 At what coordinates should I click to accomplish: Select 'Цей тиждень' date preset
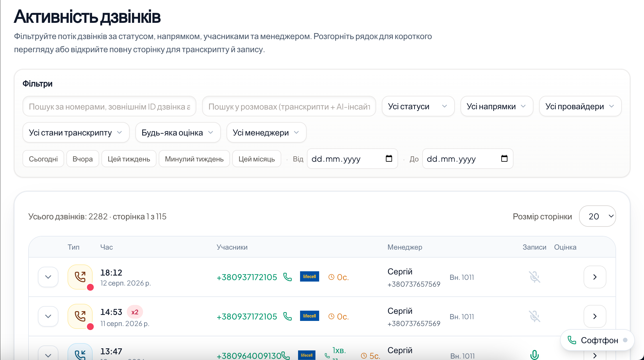pyautogui.click(x=129, y=159)
